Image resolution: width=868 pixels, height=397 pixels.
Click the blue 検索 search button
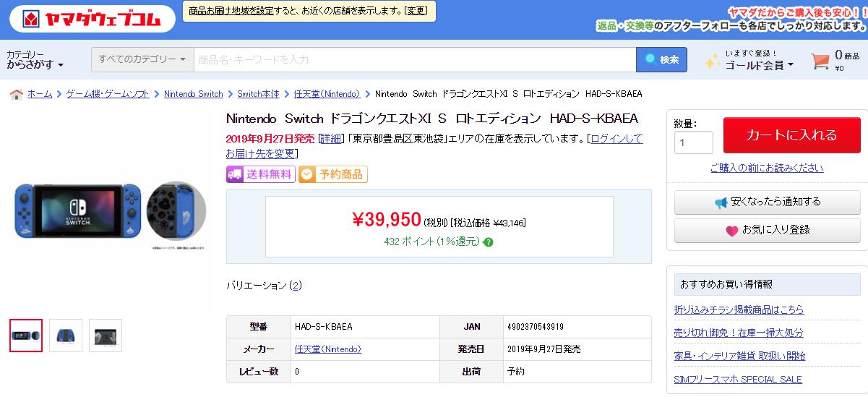(661, 59)
